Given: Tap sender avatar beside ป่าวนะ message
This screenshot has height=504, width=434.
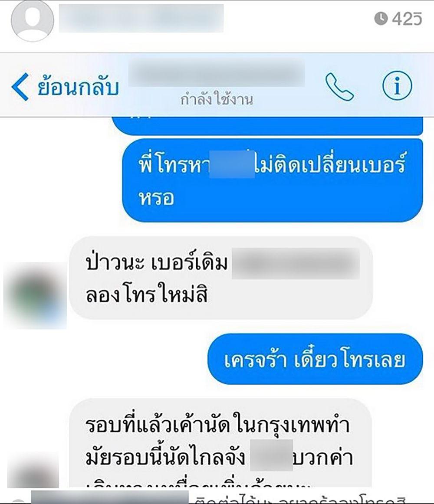Looking at the screenshot, I should (35, 295).
